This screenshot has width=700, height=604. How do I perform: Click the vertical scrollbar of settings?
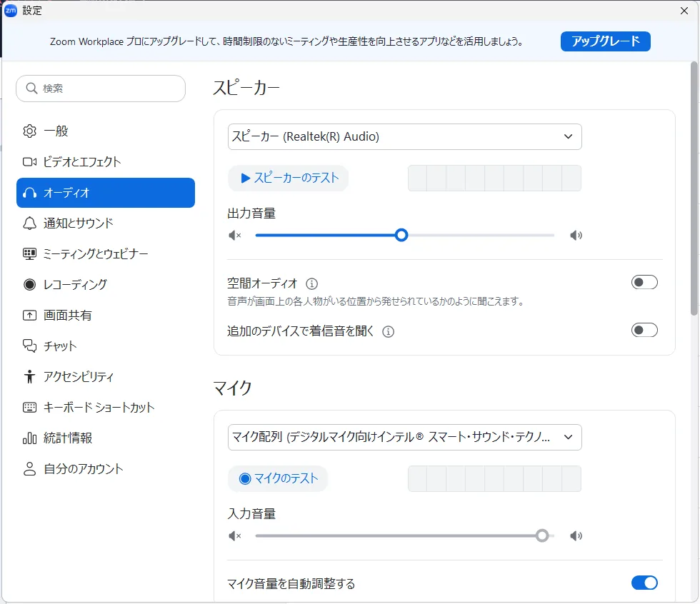pos(694,188)
